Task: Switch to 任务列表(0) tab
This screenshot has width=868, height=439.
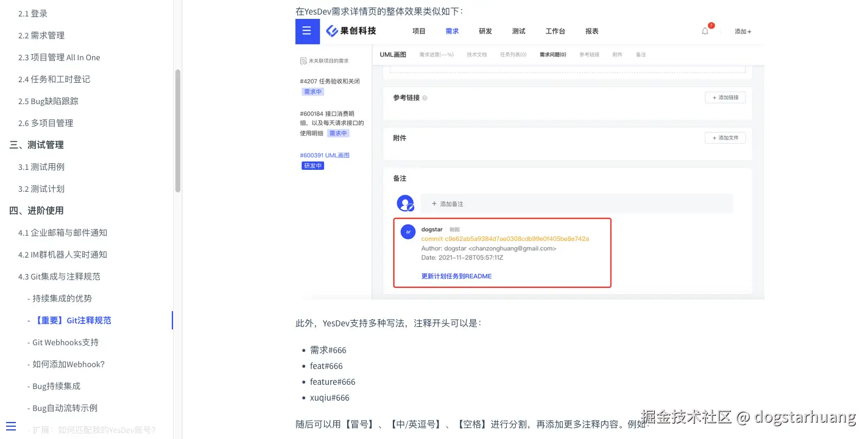Action: click(513, 55)
